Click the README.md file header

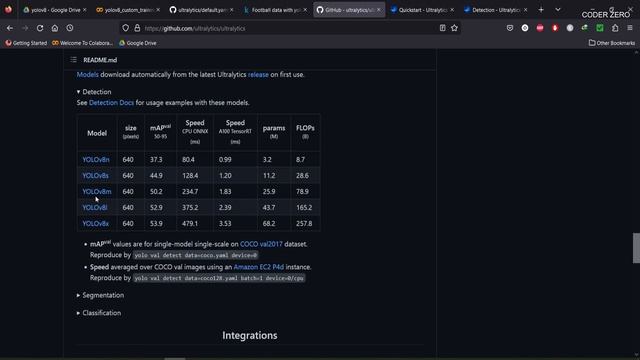point(100,60)
